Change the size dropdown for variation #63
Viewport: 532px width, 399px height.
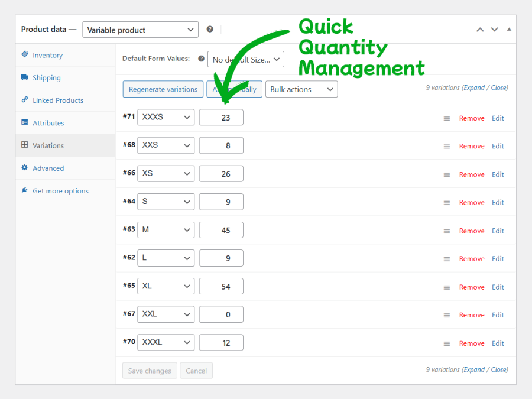(166, 230)
